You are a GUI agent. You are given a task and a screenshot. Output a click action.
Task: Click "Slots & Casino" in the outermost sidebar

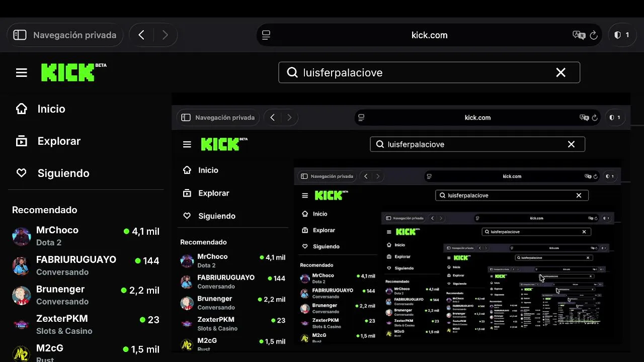(64, 331)
